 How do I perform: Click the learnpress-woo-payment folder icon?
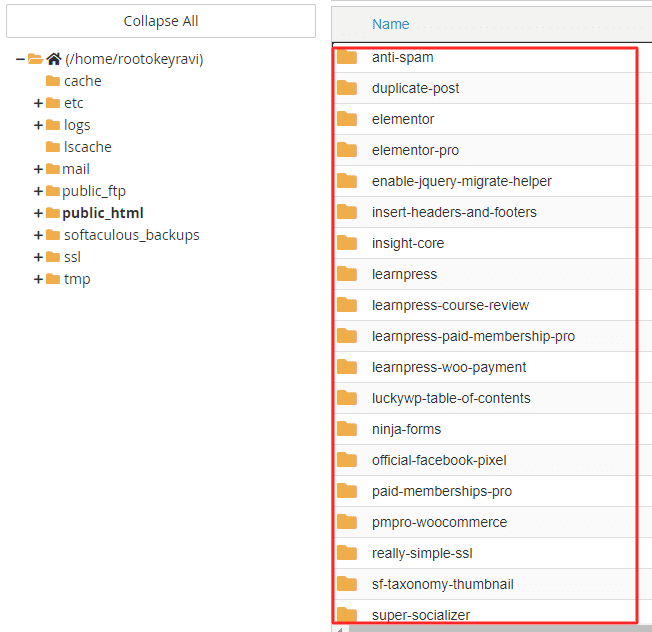pyautogui.click(x=347, y=367)
